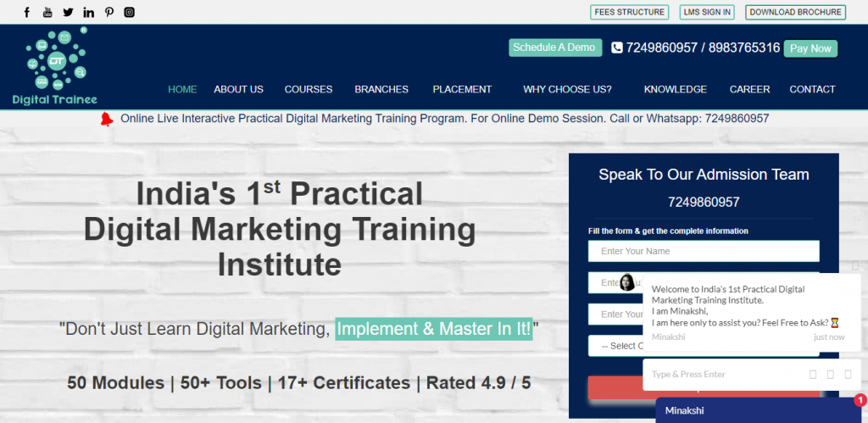Click the Digital Trainee logo
Screen dimensions: 868x423
click(55, 66)
